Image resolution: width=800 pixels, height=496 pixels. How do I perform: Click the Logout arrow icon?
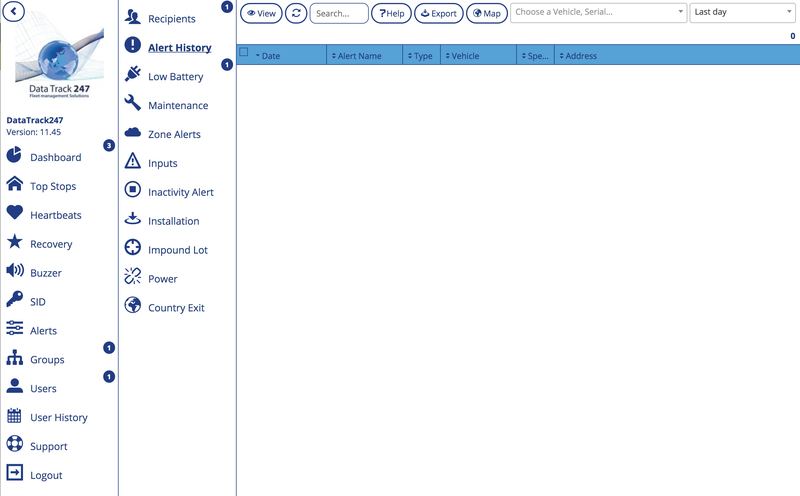click(14, 473)
